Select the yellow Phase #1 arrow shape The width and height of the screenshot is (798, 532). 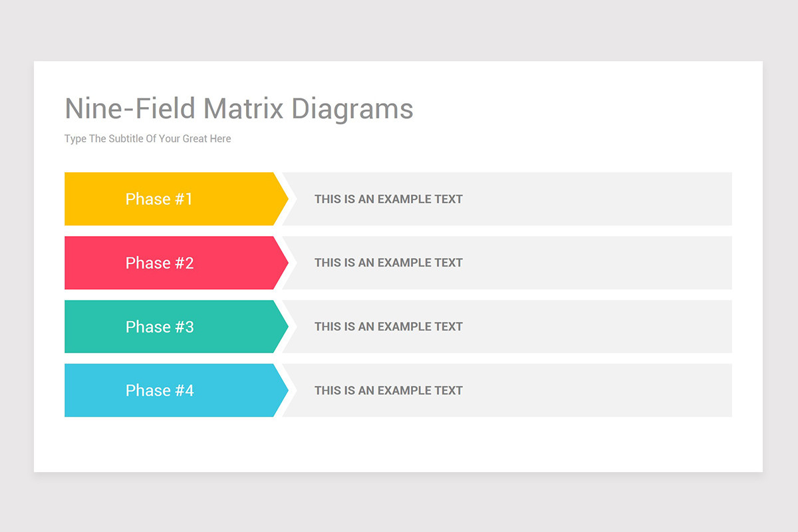(176, 199)
